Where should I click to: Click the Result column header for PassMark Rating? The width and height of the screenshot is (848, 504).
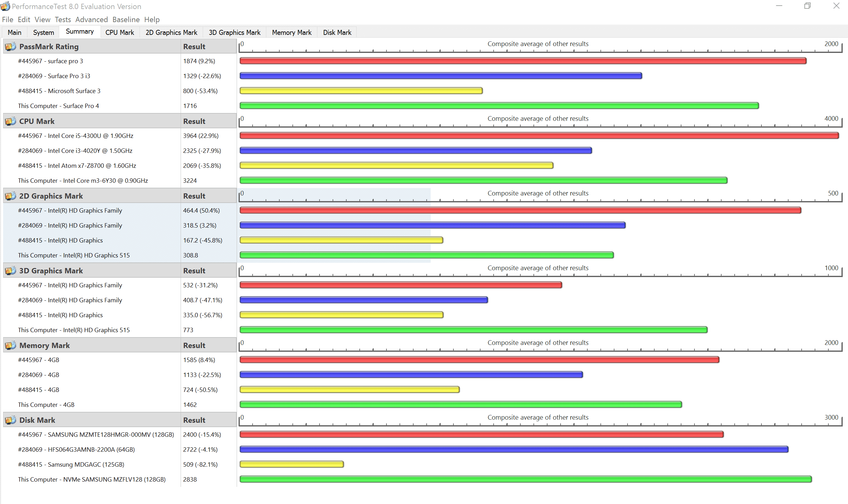(209, 46)
